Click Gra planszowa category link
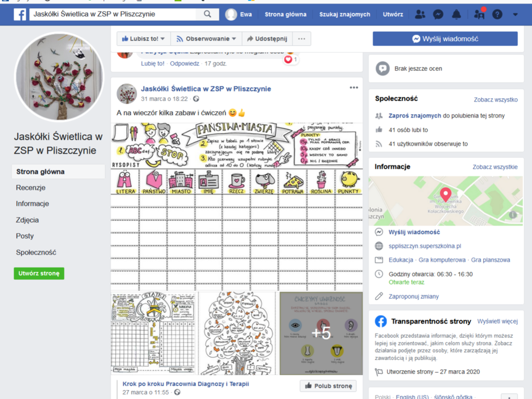The width and height of the screenshot is (532, 399). click(490, 260)
